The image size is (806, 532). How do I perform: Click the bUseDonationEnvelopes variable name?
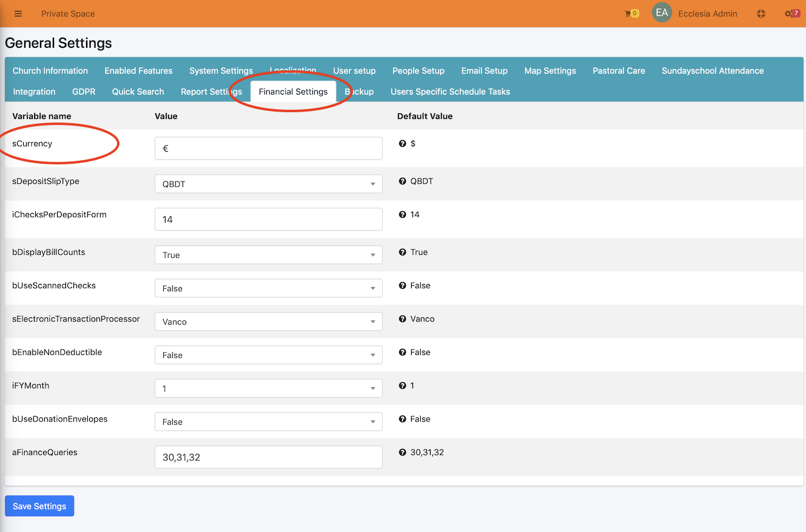(x=60, y=419)
